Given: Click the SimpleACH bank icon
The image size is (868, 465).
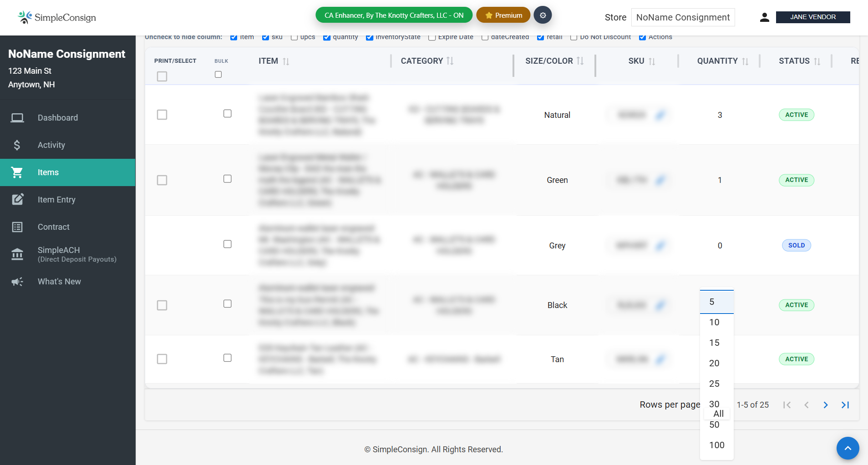Looking at the screenshot, I should [x=17, y=254].
